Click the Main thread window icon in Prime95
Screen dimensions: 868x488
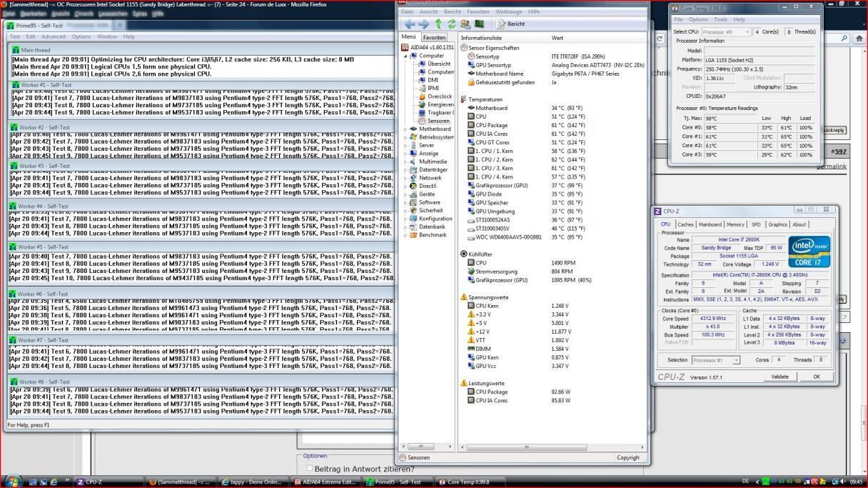16,50
